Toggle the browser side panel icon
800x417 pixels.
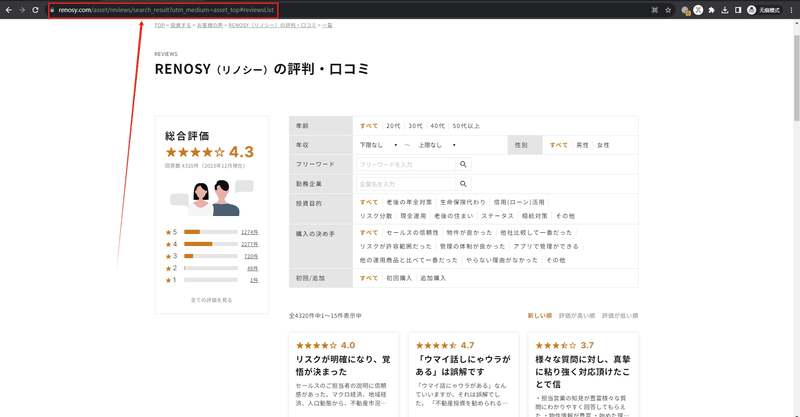point(738,10)
